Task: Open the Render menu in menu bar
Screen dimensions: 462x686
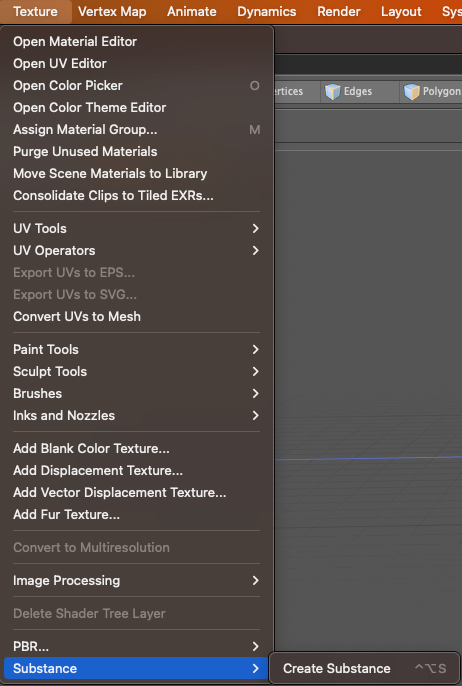Action: [339, 11]
